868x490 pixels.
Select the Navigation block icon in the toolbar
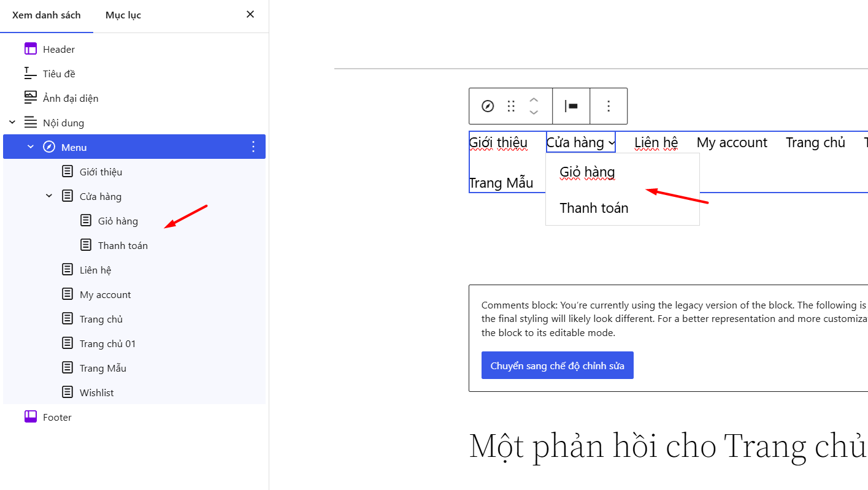486,106
